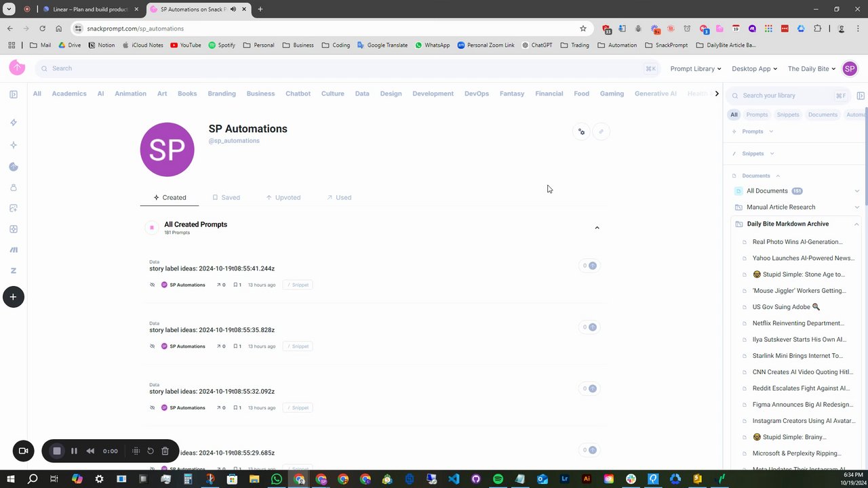Expand the Prompts library section

(x=771, y=131)
